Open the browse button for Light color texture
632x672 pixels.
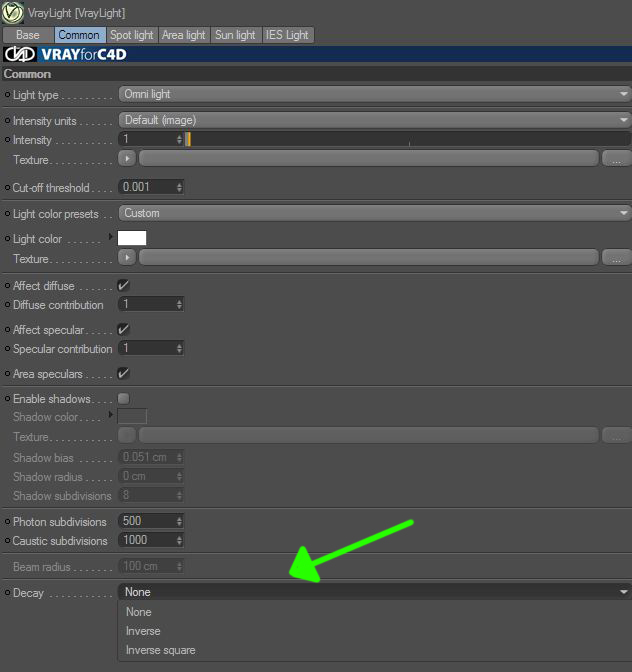[617, 258]
